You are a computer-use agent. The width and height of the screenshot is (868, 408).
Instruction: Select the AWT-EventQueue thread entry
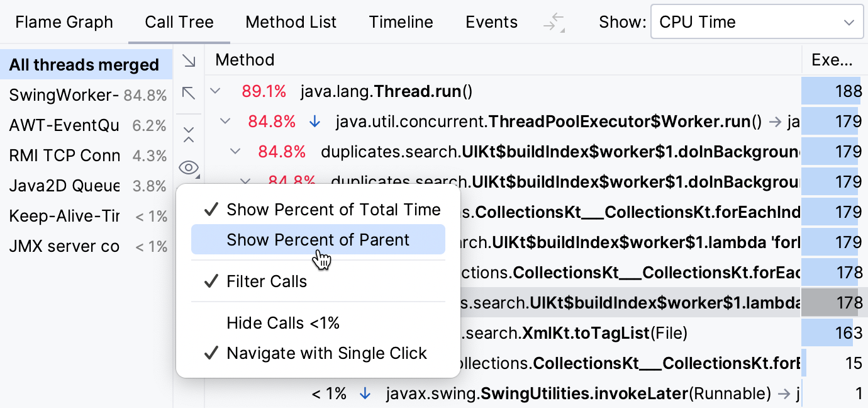[x=63, y=125]
